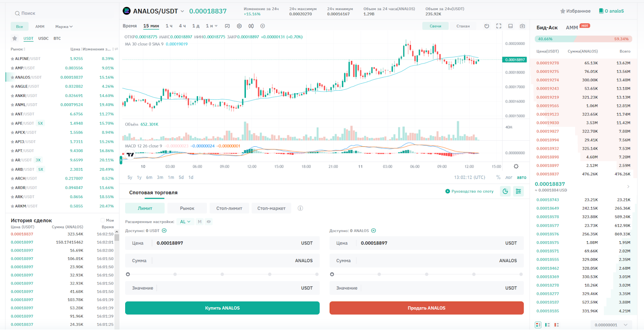Open the О analoS link
The image size is (644, 330).
tap(611, 11)
